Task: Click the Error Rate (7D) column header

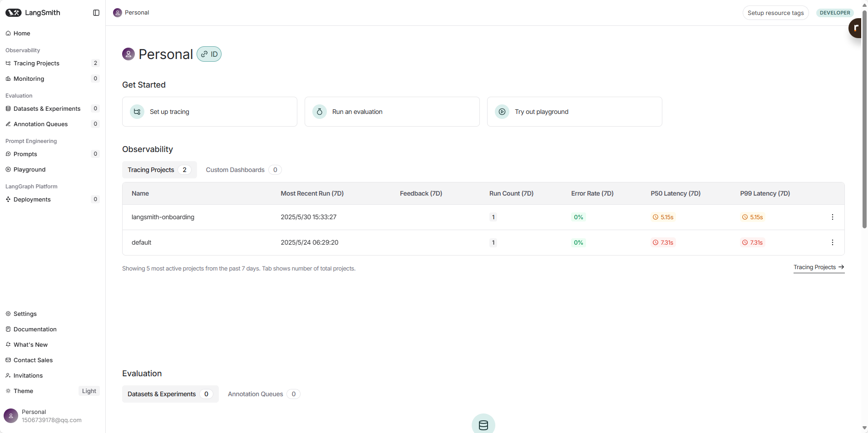Action: coord(592,193)
